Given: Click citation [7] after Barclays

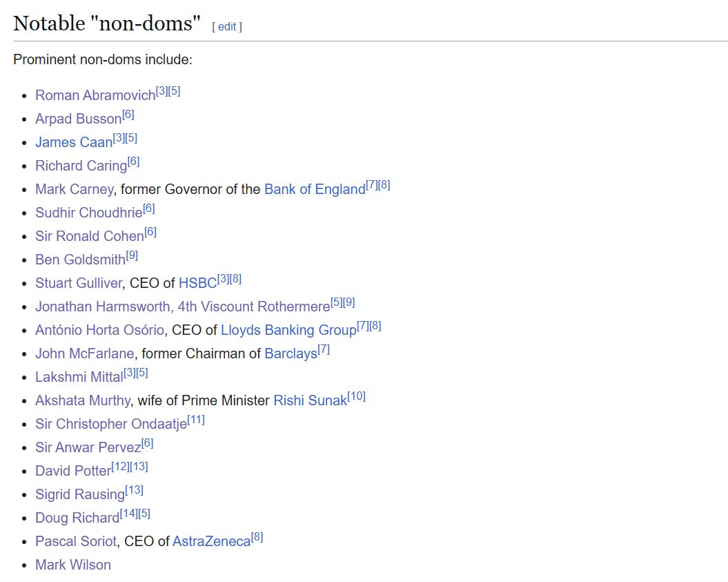Looking at the screenshot, I should coord(324,349).
